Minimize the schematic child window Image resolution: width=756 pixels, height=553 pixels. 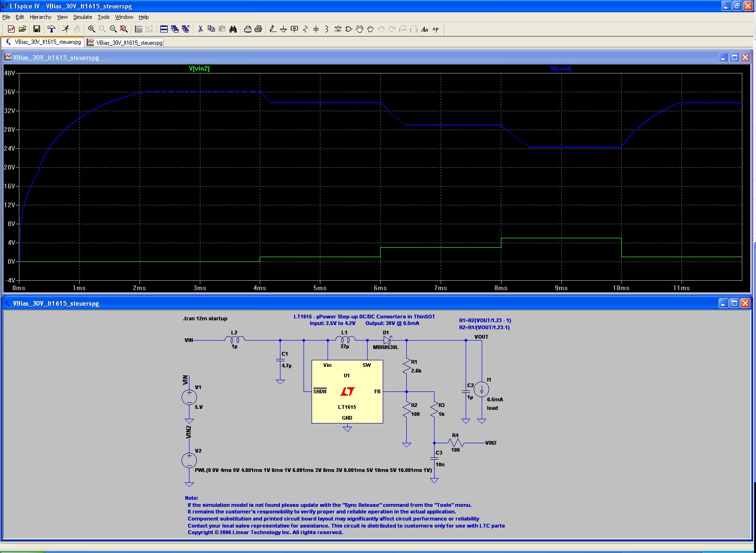pos(723,303)
